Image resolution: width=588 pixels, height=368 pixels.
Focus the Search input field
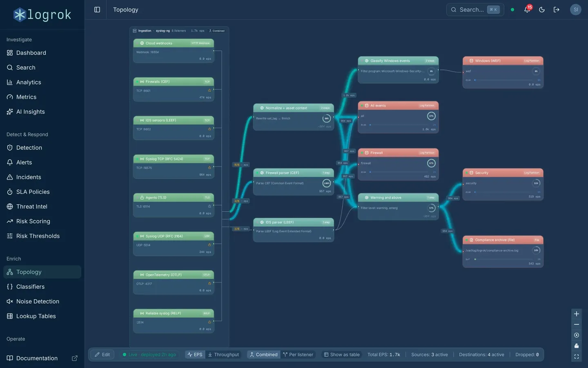point(475,9)
